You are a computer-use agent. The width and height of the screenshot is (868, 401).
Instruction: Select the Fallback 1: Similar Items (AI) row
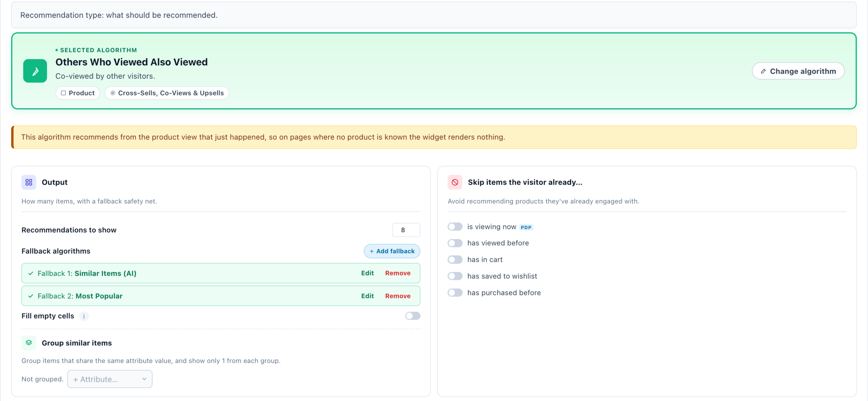[x=221, y=273]
